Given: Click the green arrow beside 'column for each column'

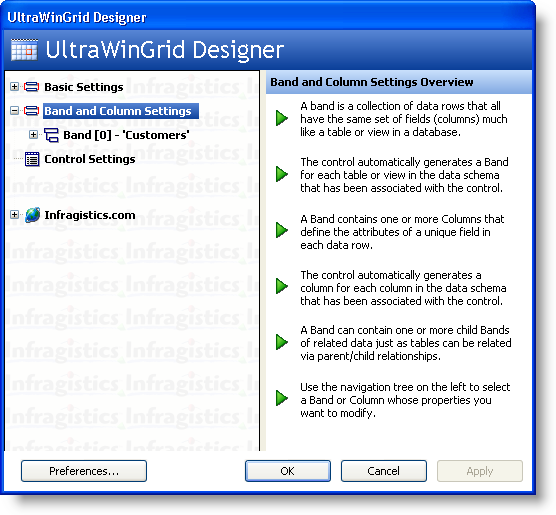Looking at the screenshot, I should [x=282, y=286].
